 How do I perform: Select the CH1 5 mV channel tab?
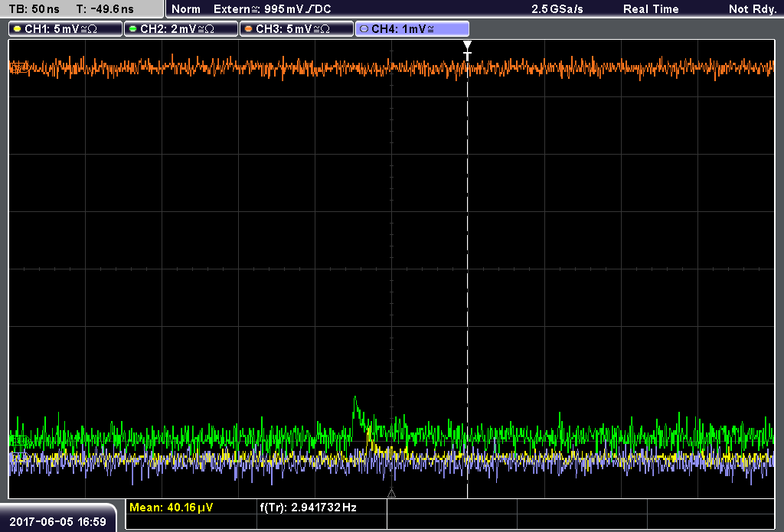pyautogui.click(x=66, y=29)
